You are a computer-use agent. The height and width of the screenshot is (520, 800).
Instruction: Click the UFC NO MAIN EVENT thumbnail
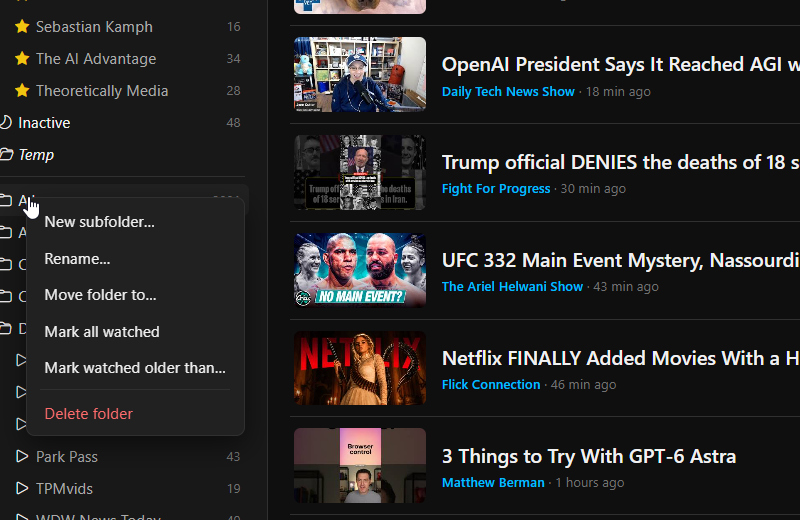pyautogui.click(x=360, y=270)
